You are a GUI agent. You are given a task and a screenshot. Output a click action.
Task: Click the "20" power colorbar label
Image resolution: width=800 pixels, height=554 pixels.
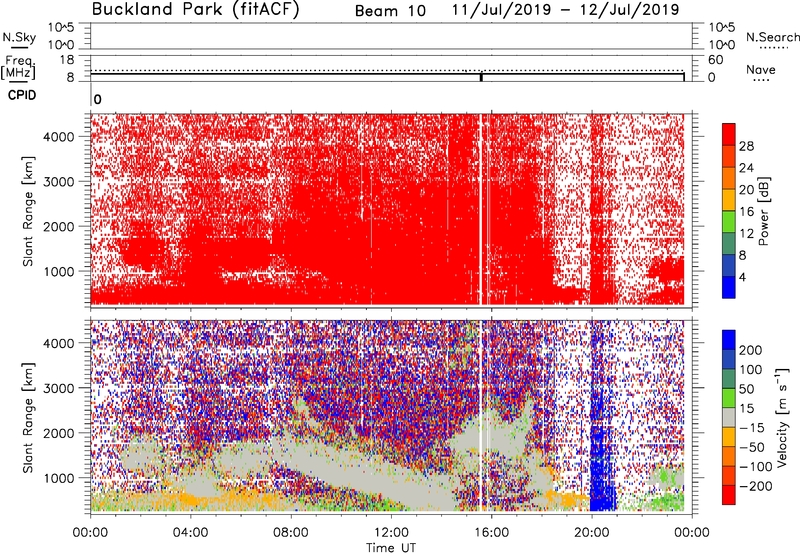click(x=746, y=190)
